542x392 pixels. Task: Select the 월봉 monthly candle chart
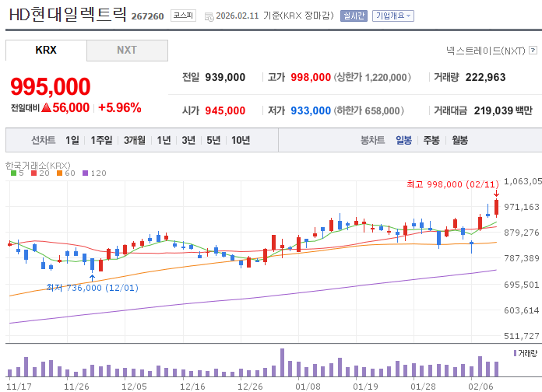pyautogui.click(x=459, y=140)
